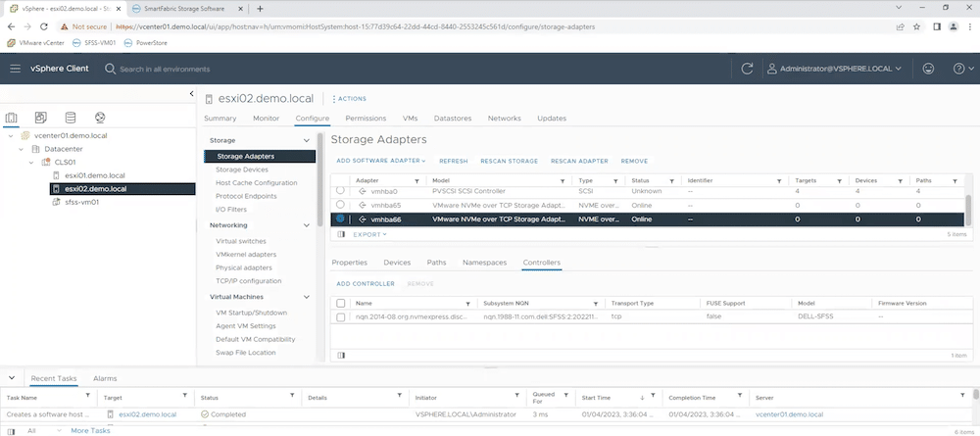Select the vmhba0 adapter radio button

(x=340, y=190)
